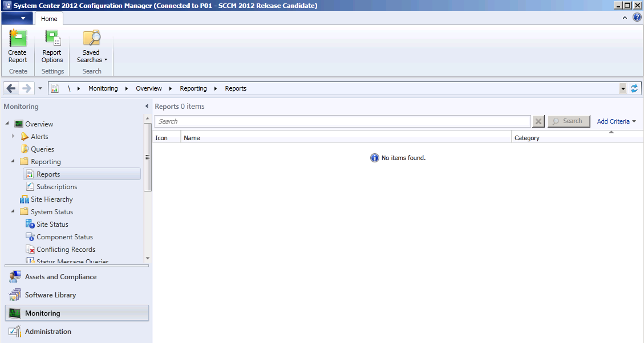Image resolution: width=644 pixels, height=343 pixels.
Task: Click the Reports search input field
Action: coord(343,121)
